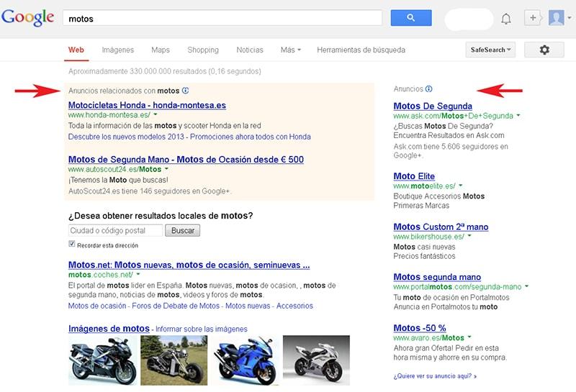Switch to the Maps tab
This screenshot has width=576, height=392.
[161, 50]
